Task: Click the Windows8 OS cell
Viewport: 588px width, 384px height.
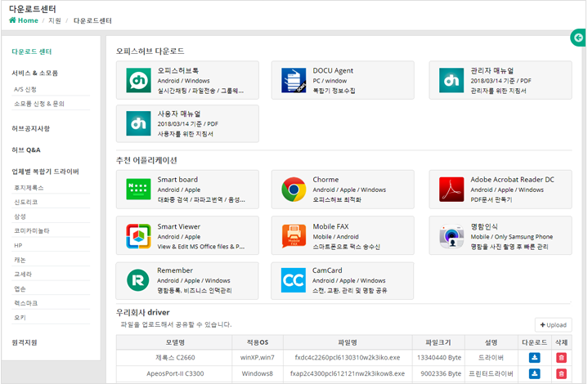Action: [258, 373]
